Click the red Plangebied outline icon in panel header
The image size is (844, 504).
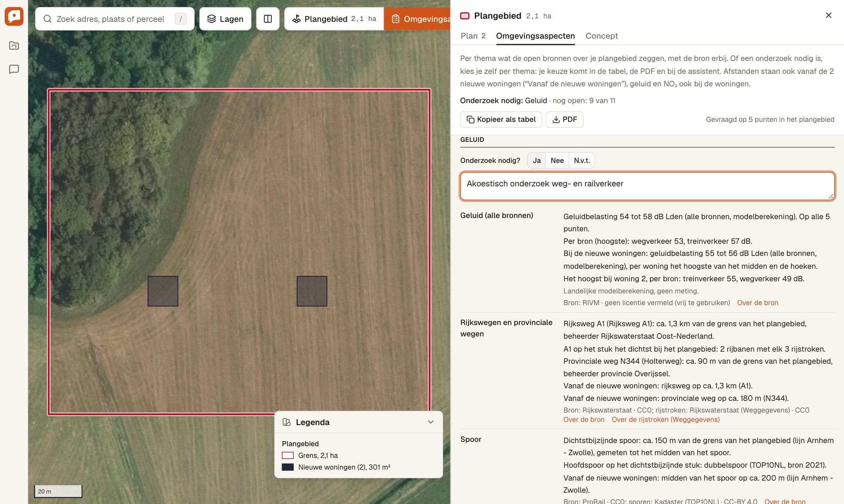click(x=465, y=16)
